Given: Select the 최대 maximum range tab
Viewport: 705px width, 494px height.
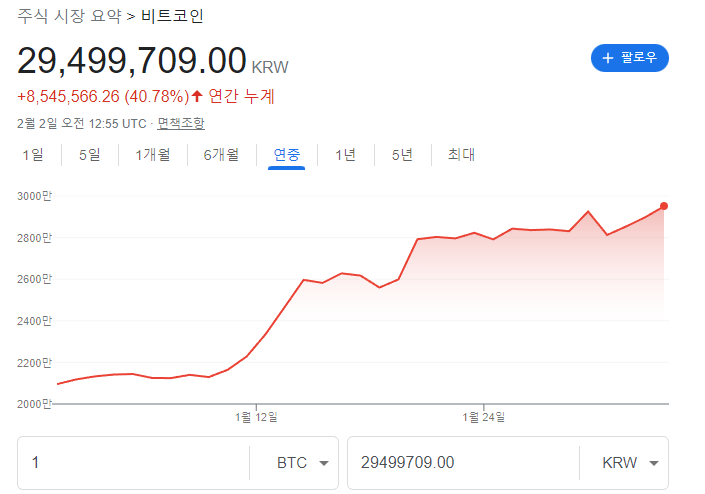Looking at the screenshot, I should 461,154.
